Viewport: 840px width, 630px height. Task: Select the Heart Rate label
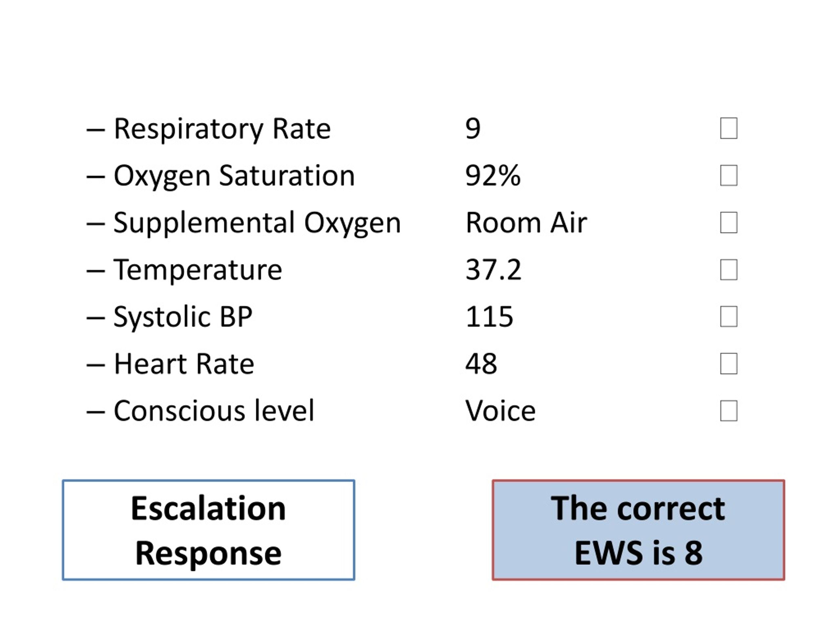point(184,364)
